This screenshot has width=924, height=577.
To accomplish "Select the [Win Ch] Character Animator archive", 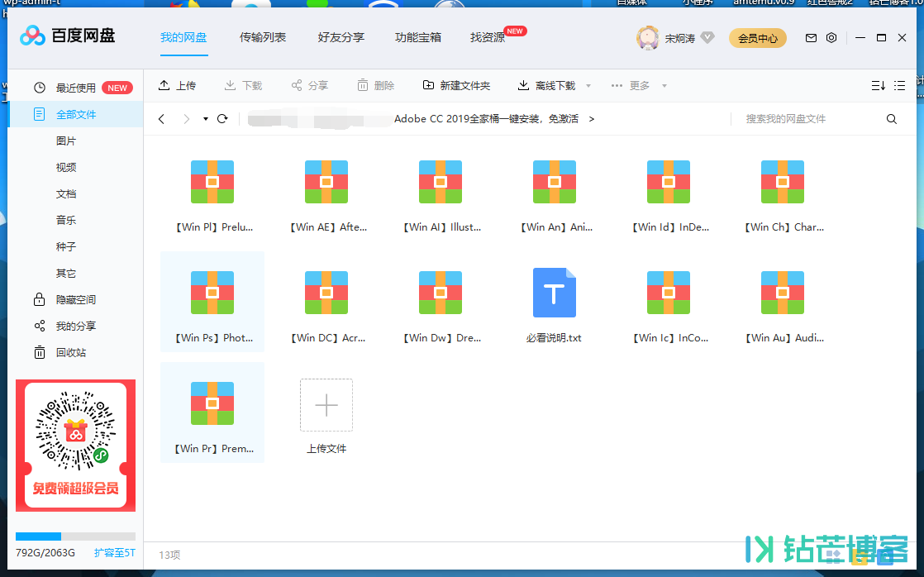I will pos(783,195).
